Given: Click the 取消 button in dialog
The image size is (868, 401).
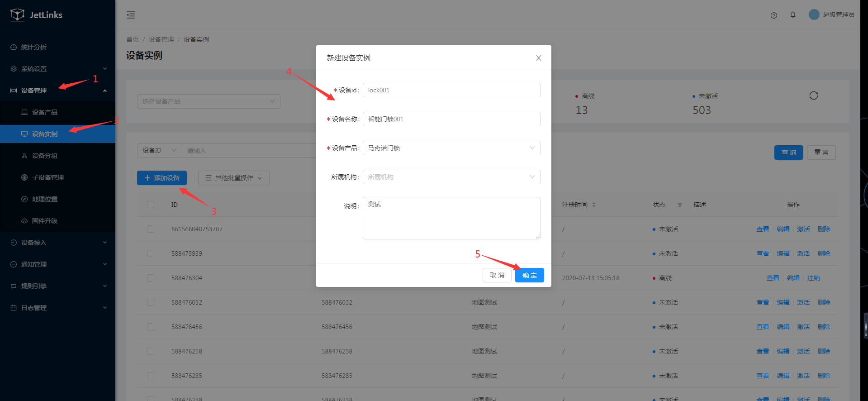Looking at the screenshot, I should coord(497,275).
